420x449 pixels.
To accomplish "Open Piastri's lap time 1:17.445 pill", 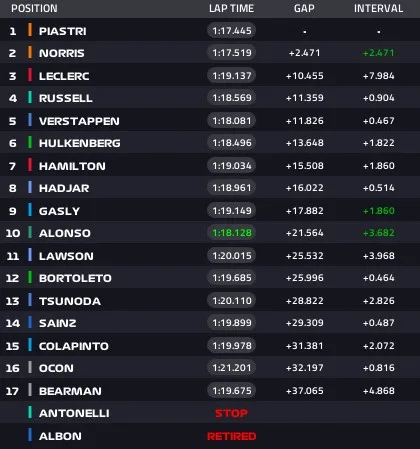I will pos(232,31).
